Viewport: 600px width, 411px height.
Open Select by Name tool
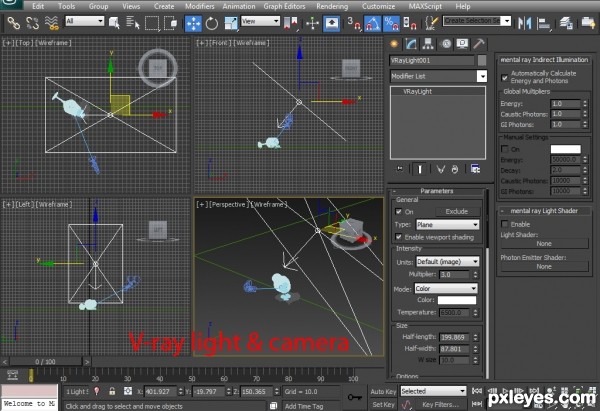[133, 23]
